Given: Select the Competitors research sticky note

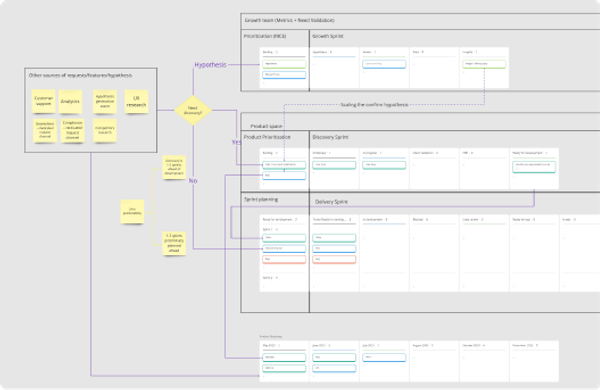Looking at the screenshot, I should [x=105, y=131].
